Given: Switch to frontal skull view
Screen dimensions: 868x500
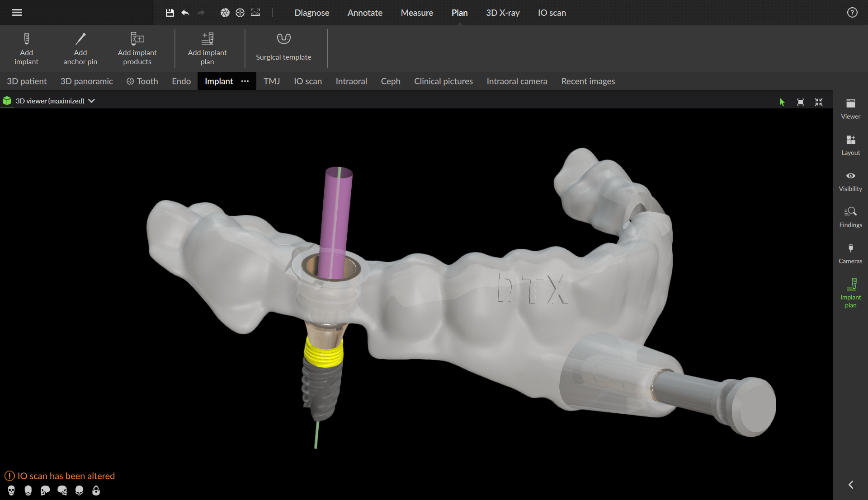Looking at the screenshot, I should (11, 491).
